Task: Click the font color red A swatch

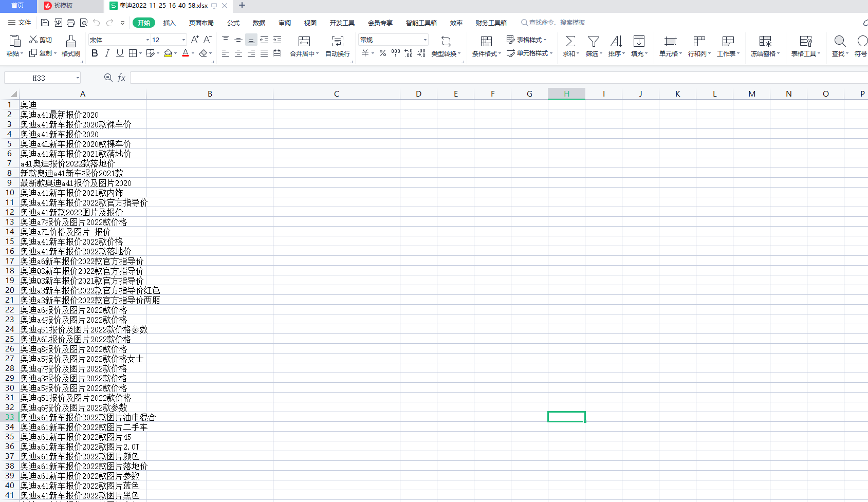Action: click(x=186, y=53)
